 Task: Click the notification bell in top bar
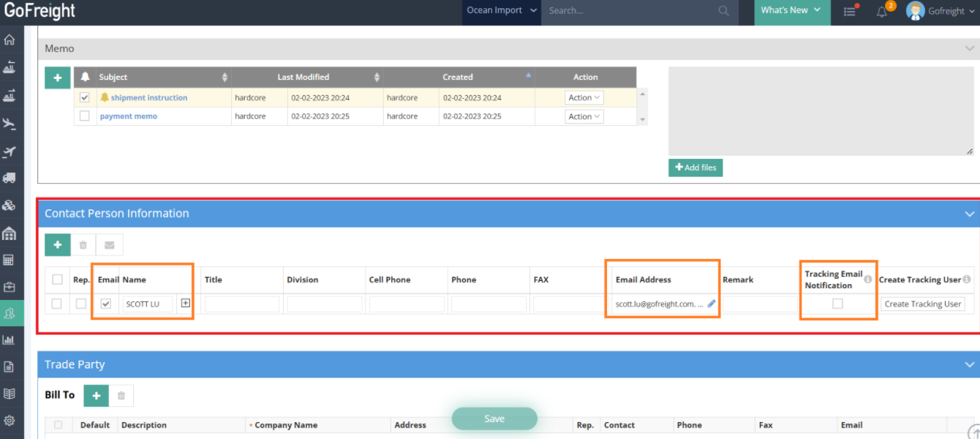click(882, 11)
